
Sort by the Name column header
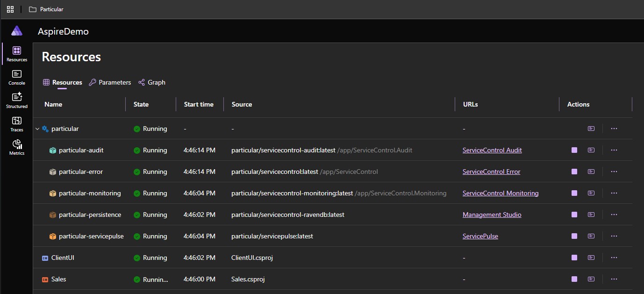(x=53, y=104)
